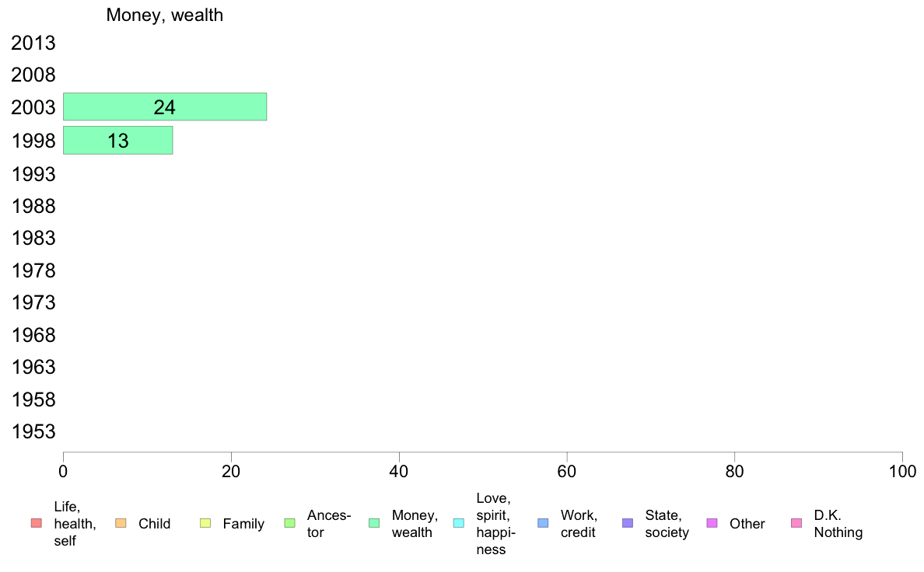Select the Work, credit legend swatch
Viewport: 924px width, 572px height.
coord(544,523)
